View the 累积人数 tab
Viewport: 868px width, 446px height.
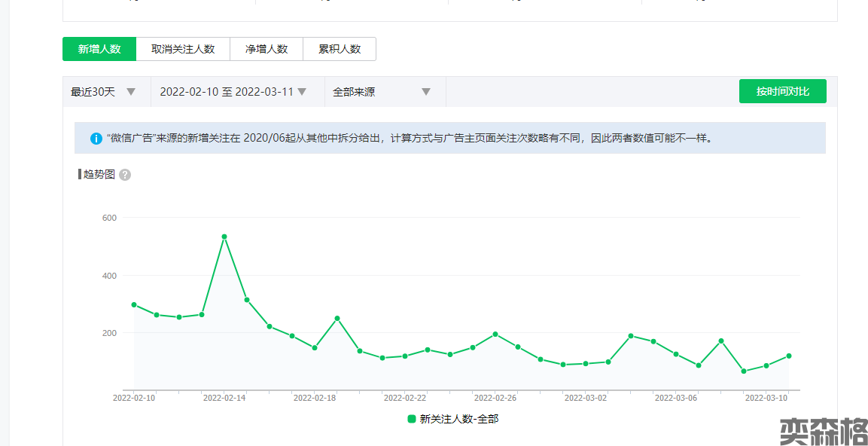click(340, 49)
